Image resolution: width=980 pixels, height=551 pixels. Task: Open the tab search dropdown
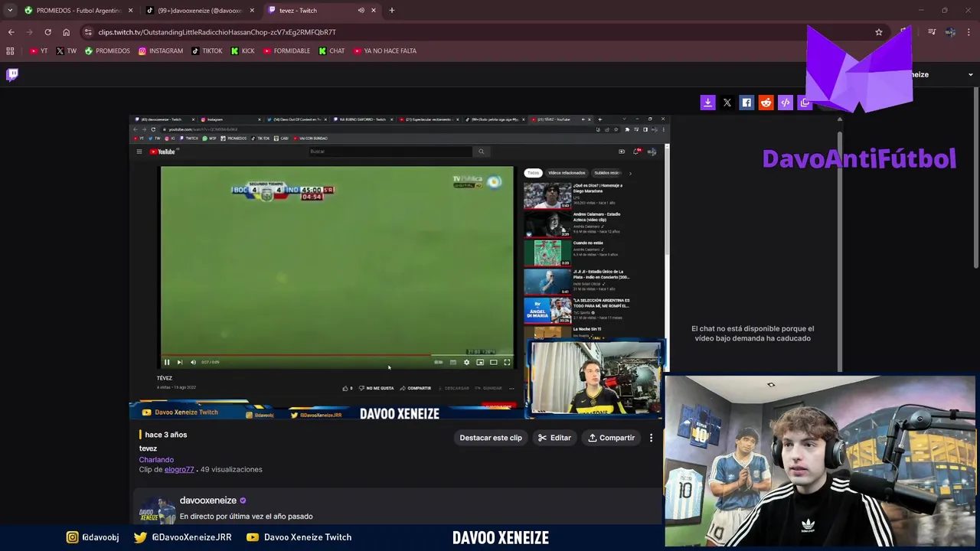(10, 11)
